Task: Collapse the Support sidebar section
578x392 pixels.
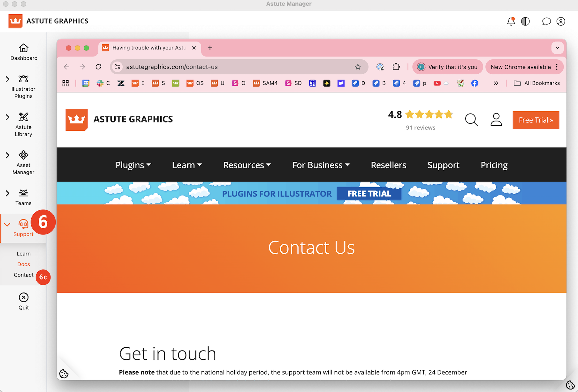Action: pos(7,225)
